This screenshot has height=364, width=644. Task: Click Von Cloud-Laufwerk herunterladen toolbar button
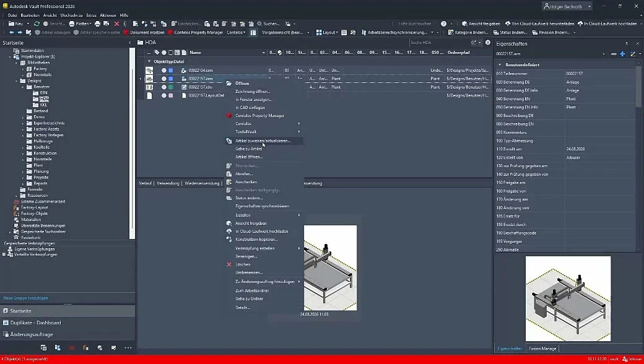click(x=539, y=24)
